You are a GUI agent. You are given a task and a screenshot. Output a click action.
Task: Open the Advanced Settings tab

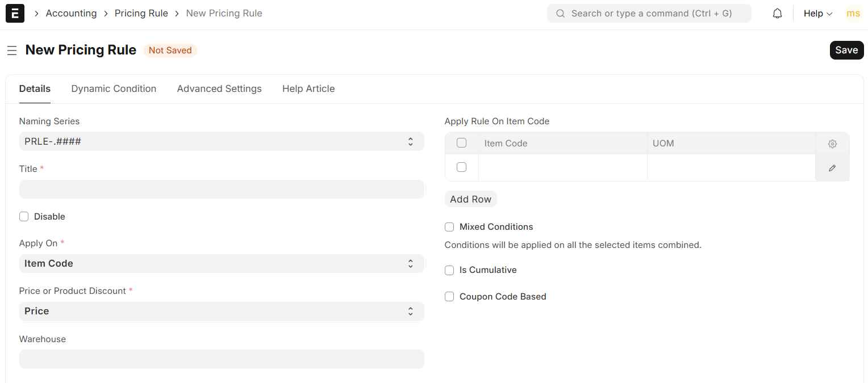point(219,89)
